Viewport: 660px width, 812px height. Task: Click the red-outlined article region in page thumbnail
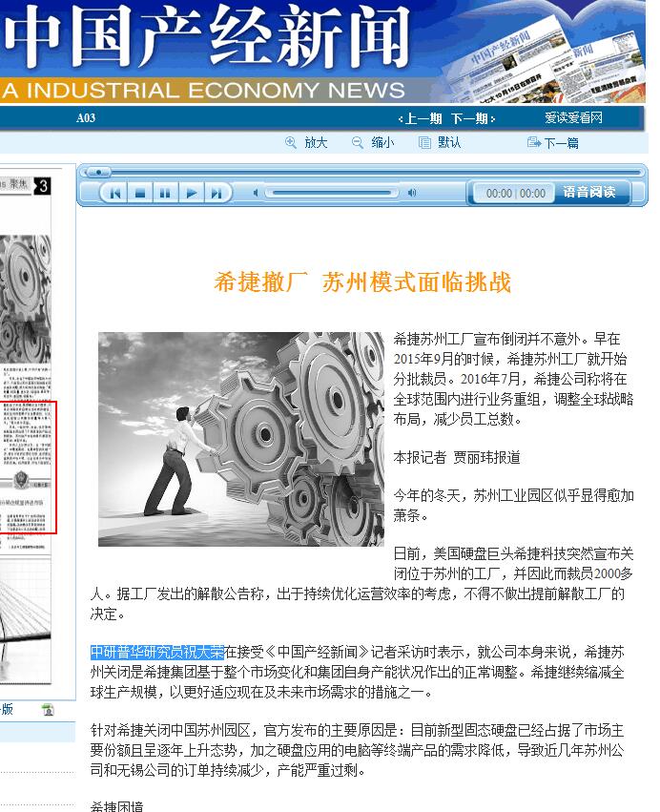coord(29,467)
